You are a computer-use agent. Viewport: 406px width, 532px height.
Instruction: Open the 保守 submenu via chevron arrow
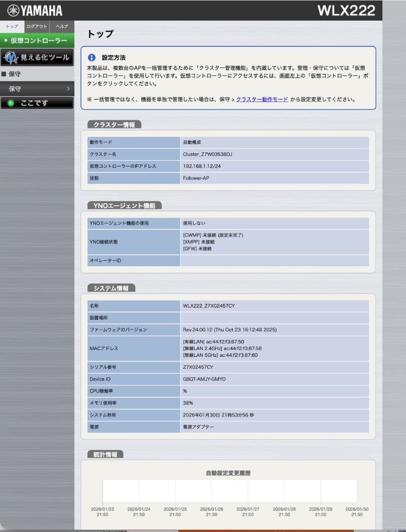click(x=69, y=89)
